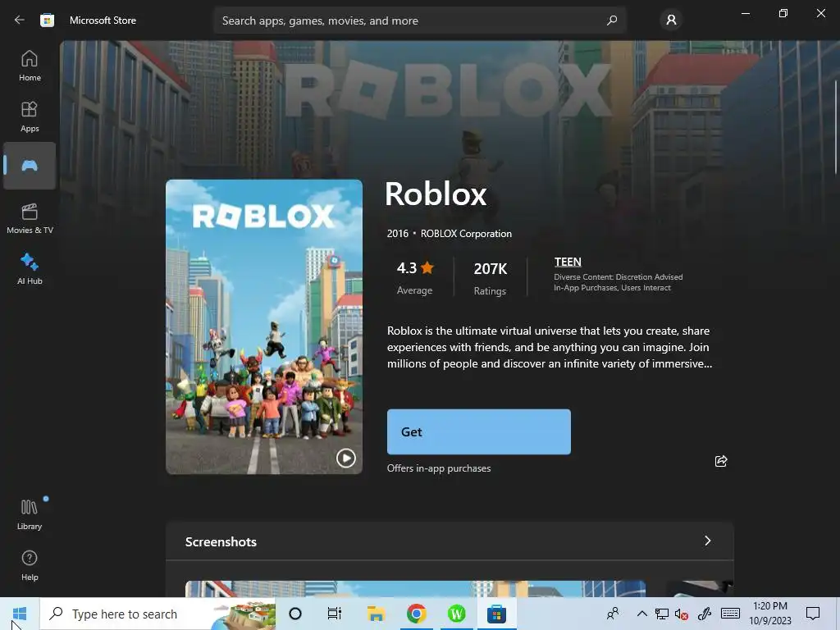Open the touch keyboard tray icon

tap(730, 614)
